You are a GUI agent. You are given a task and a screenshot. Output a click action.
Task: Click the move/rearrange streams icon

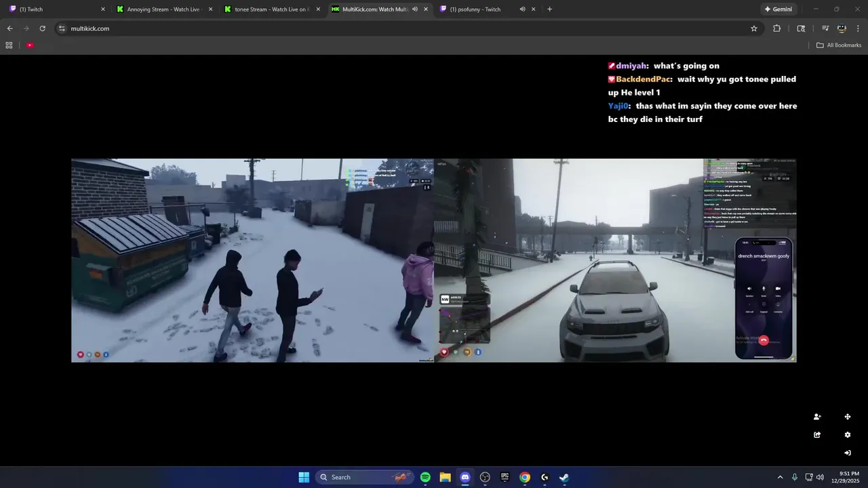tap(848, 417)
